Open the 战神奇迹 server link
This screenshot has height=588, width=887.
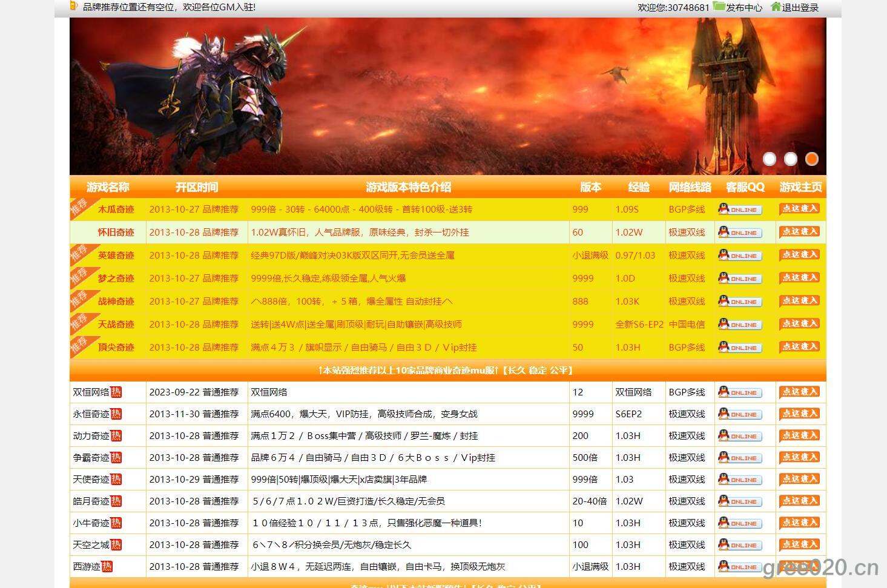click(116, 302)
